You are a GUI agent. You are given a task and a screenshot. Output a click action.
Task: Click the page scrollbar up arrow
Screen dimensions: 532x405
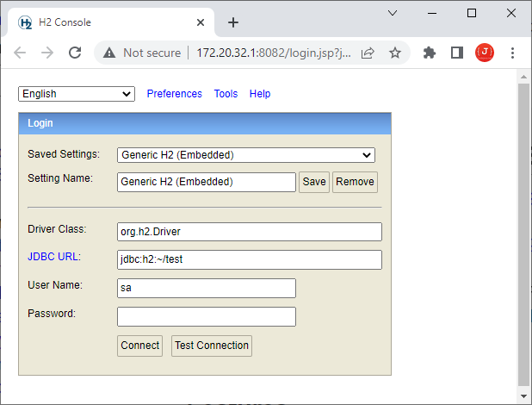pyautogui.click(x=524, y=77)
